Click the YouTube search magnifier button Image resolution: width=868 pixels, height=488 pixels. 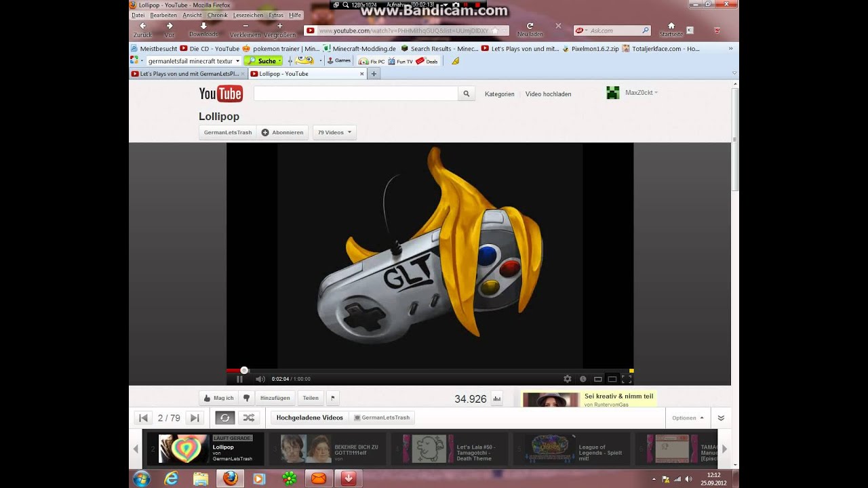(x=466, y=94)
